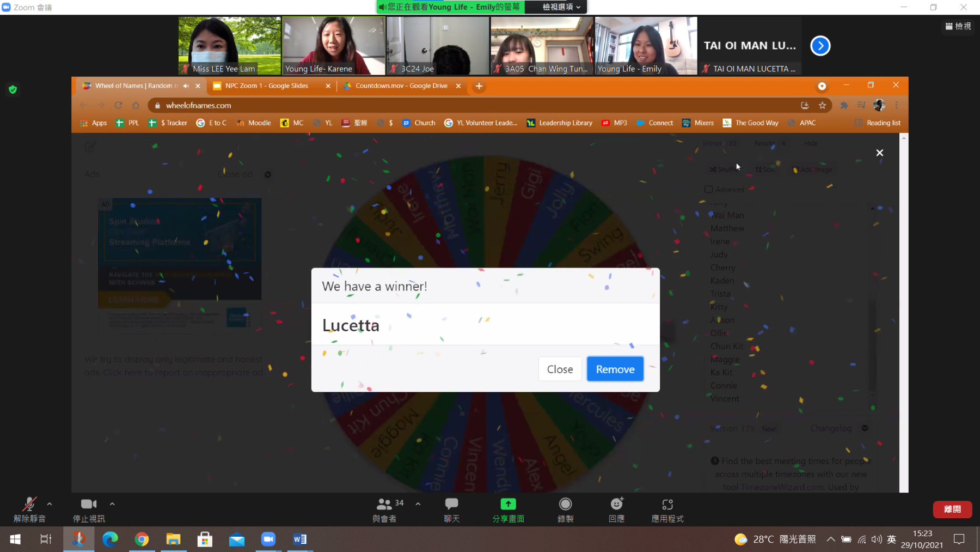
Task: Click the red Leave meeting button
Action: pyautogui.click(x=952, y=509)
